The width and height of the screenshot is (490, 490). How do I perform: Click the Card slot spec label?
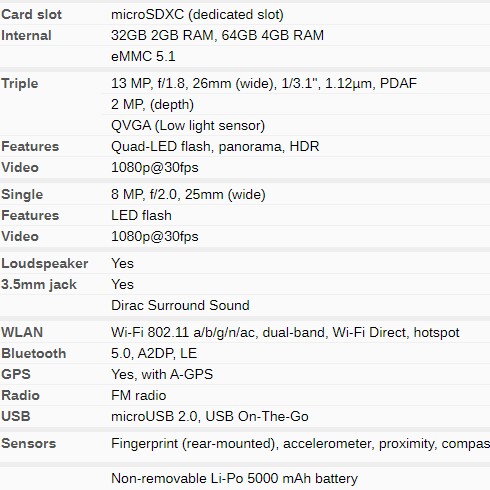(x=32, y=14)
